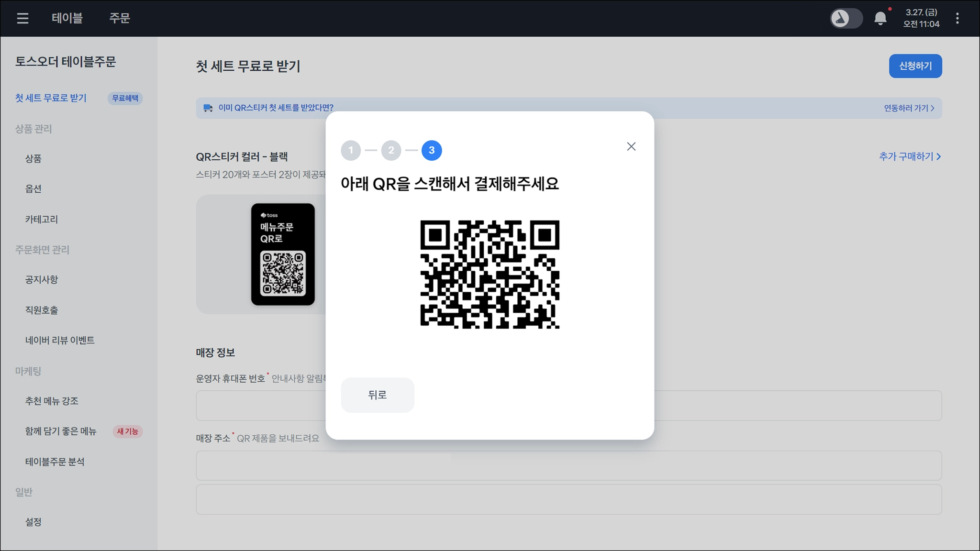Open 네이버 리뷰 이벤트 in sidebar

coord(60,340)
